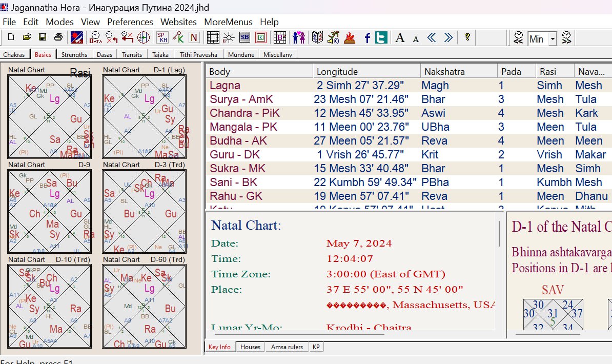Click the fire homam icon
The image size is (612, 364).
click(350, 37)
